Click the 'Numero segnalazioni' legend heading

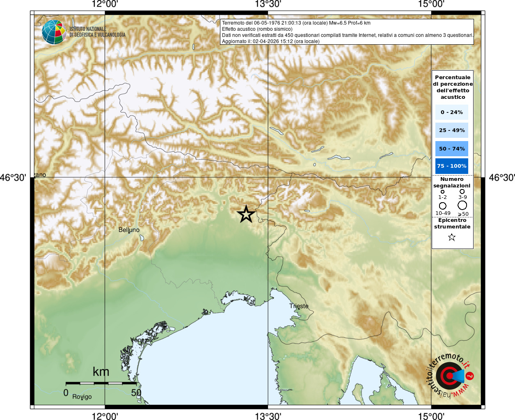(452, 182)
